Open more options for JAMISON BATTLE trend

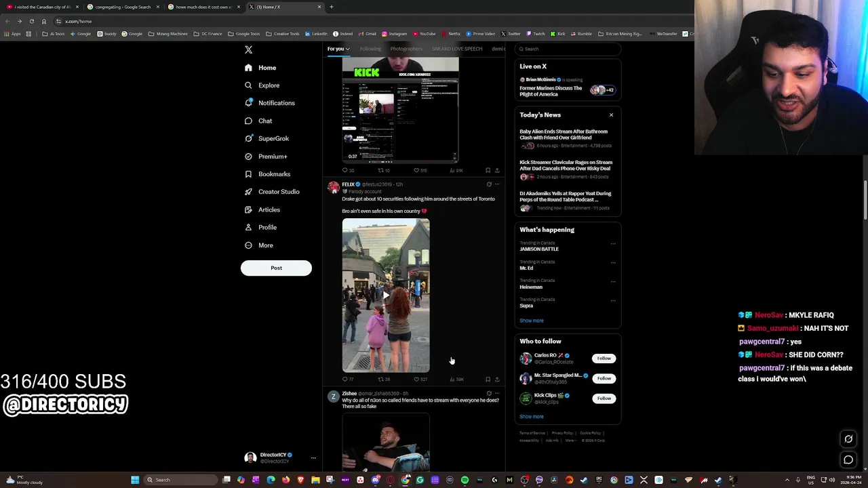point(613,244)
